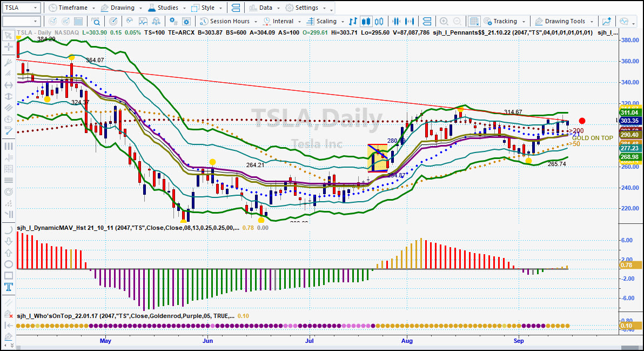The width and height of the screenshot is (644, 351).
Task: Activate the Text (T) drawing tool
Action: [8, 287]
